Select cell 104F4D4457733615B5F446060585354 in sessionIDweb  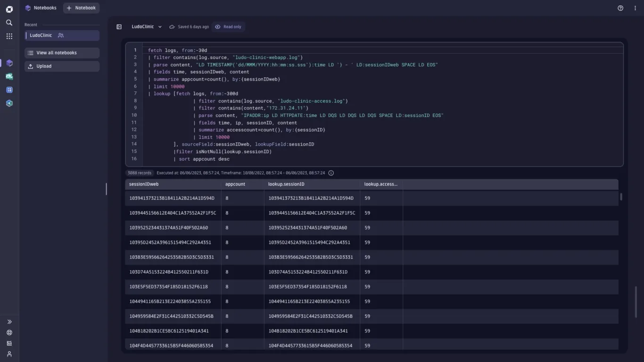click(x=173, y=346)
